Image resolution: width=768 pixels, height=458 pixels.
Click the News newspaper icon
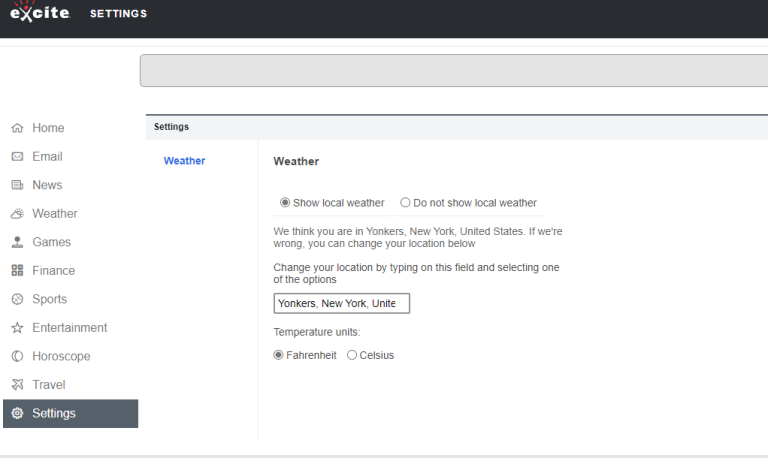pyautogui.click(x=17, y=185)
